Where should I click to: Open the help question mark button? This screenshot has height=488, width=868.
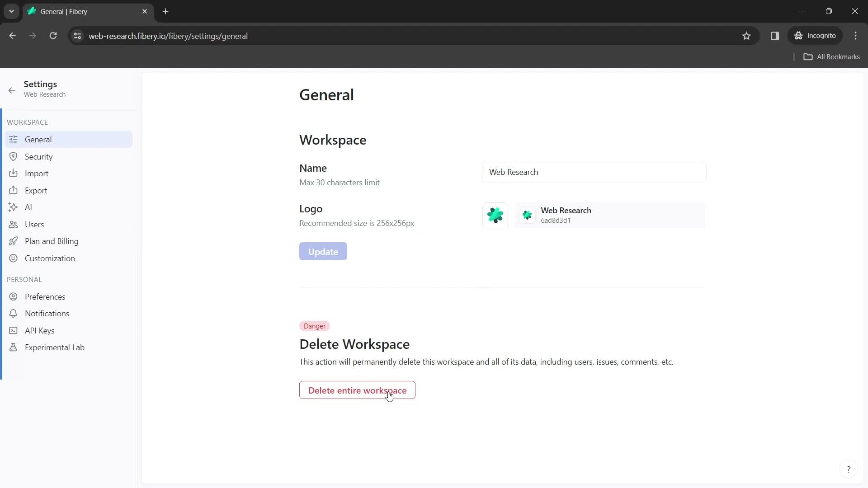[849, 469]
